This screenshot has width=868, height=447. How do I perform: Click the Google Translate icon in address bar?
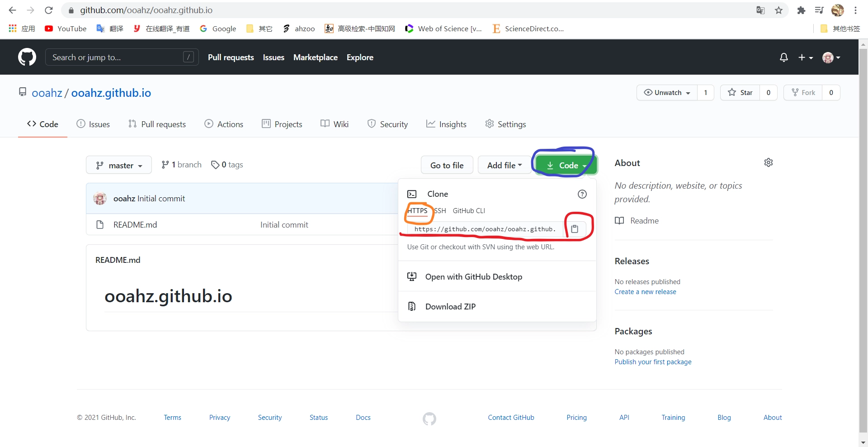(760, 10)
